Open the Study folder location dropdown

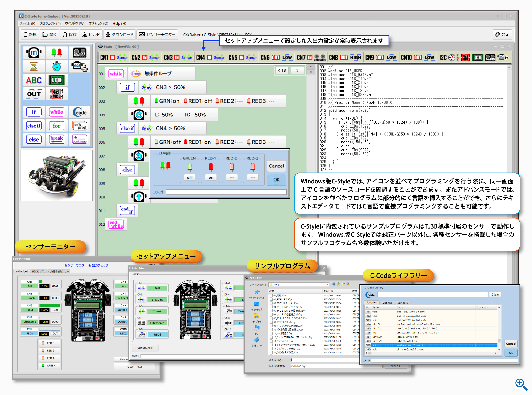pos(327,284)
